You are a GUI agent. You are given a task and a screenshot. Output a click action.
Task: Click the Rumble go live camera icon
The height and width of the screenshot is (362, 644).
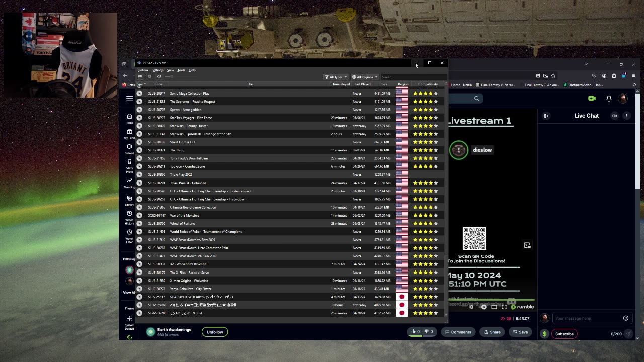[x=592, y=99]
